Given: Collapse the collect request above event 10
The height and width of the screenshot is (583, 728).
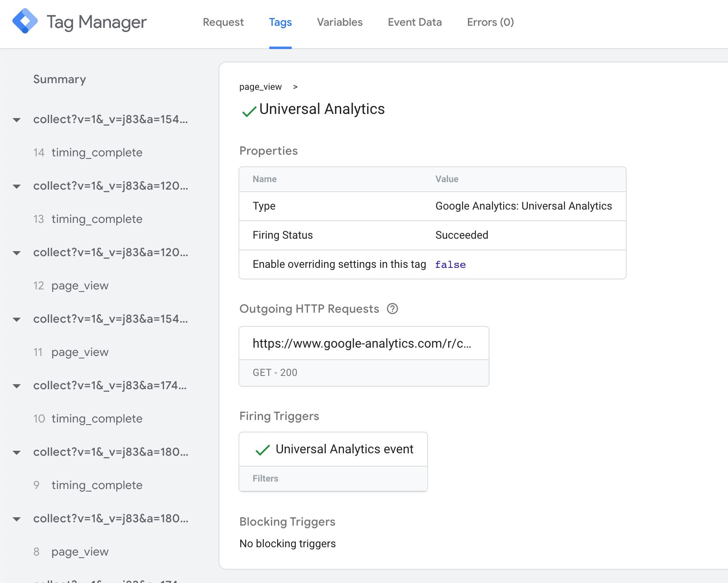Looking at the screenshot, I should pyautogui.click(x=17, y=386).
